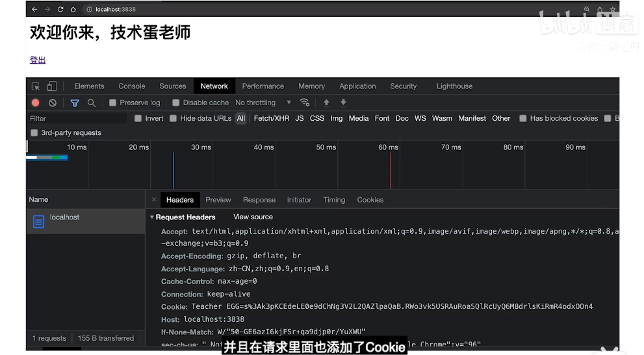The image size is (644, 355).
Task: Stop recording network log
Action: [x=35, y=103]
